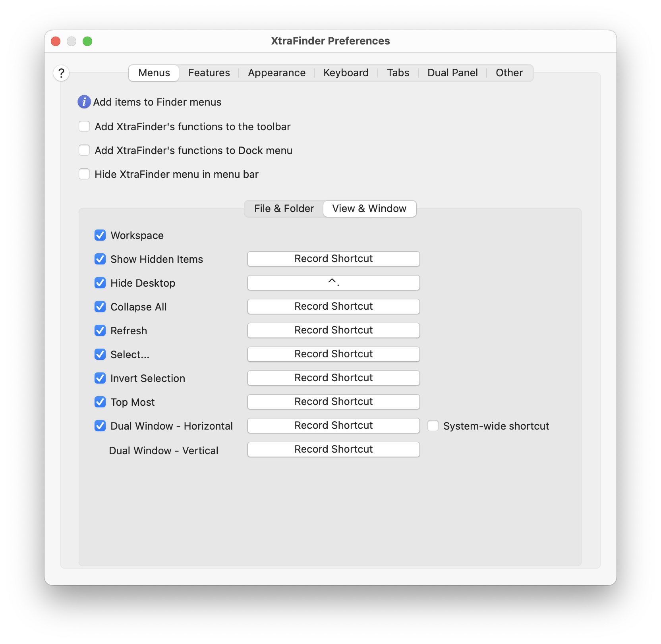Check Add XtraFinder's functions to Dock menu
This screenshot has width=661, height=644.
pyautogui.click(x=84, y=150)
